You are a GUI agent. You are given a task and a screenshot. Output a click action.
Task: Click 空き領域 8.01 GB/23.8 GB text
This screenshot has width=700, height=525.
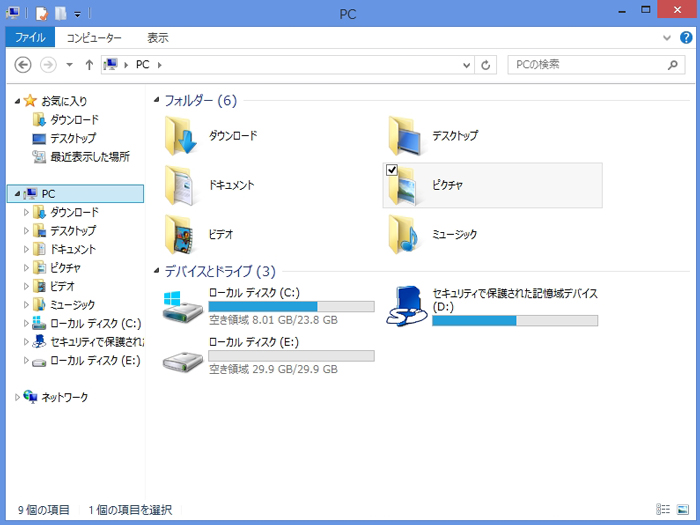[273, 320]
